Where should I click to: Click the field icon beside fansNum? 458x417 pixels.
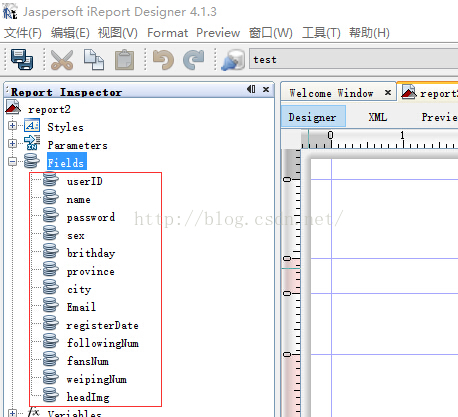51,359
